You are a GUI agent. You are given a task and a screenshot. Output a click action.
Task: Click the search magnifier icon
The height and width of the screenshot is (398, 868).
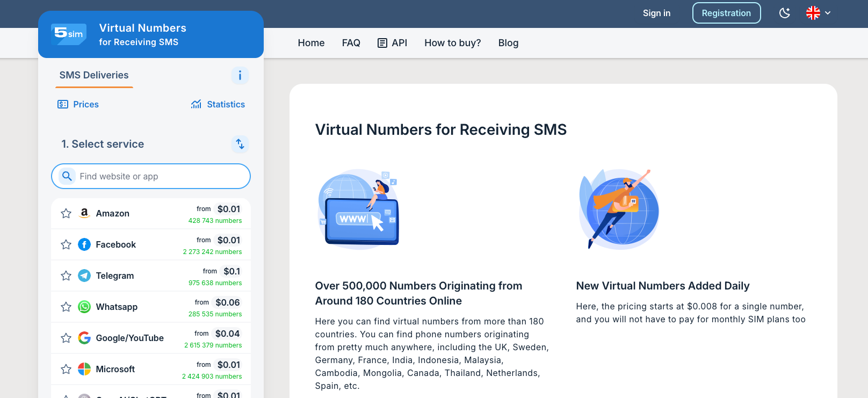[67, 176]
